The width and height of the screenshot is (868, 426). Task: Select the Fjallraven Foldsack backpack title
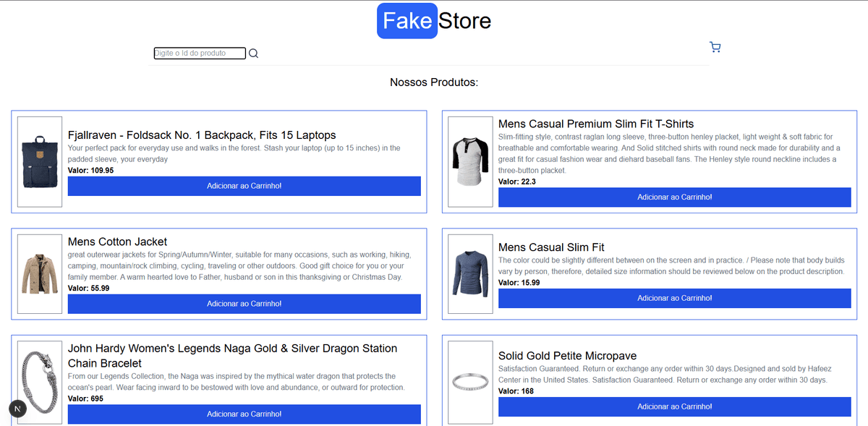201,135
